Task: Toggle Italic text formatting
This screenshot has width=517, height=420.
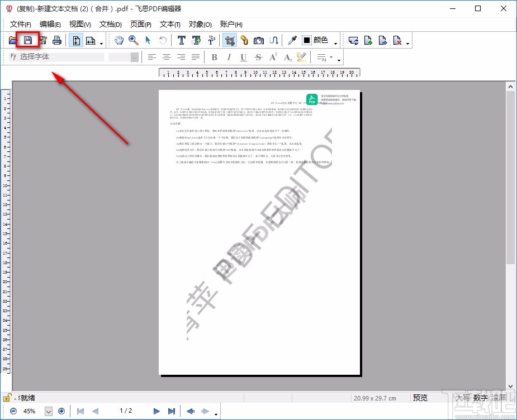Action: click(x=229, y=57)
